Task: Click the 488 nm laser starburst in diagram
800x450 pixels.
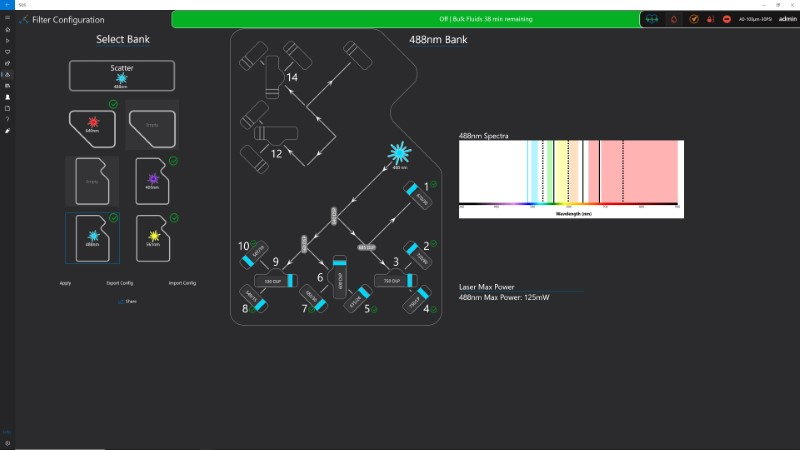Action: pyautogui.click(x=399, y=153)
